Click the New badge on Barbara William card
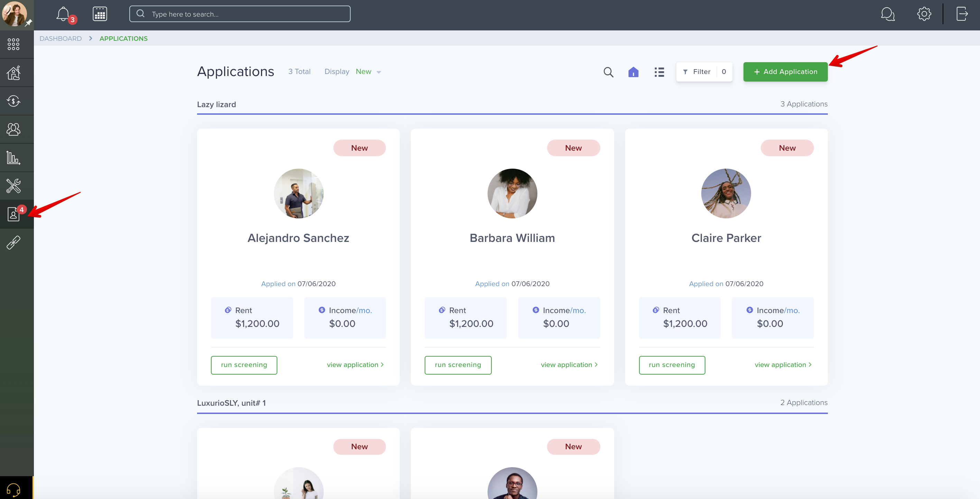Viewport: 980px width, 499px height. pyautogui.click(x=573, y=148)
